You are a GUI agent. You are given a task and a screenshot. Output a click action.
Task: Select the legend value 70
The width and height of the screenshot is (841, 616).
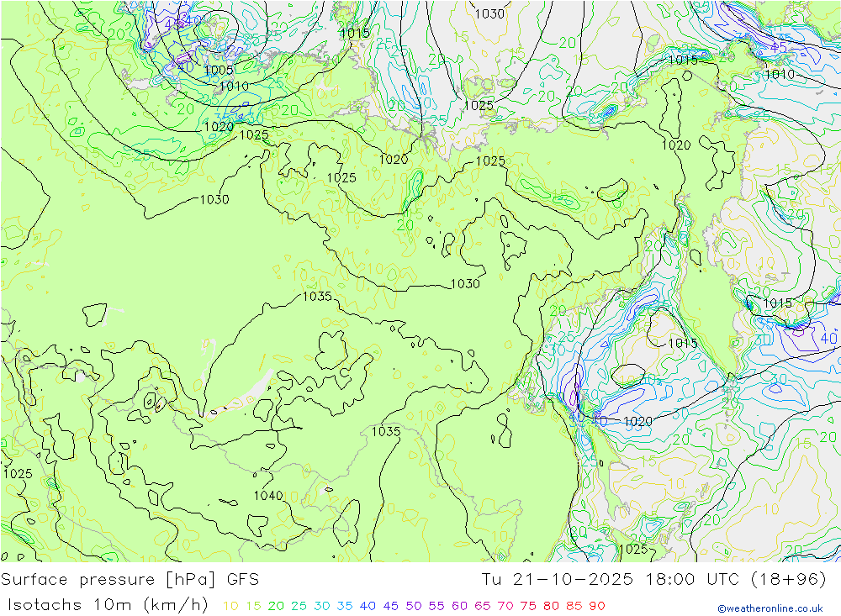point(505,607)
